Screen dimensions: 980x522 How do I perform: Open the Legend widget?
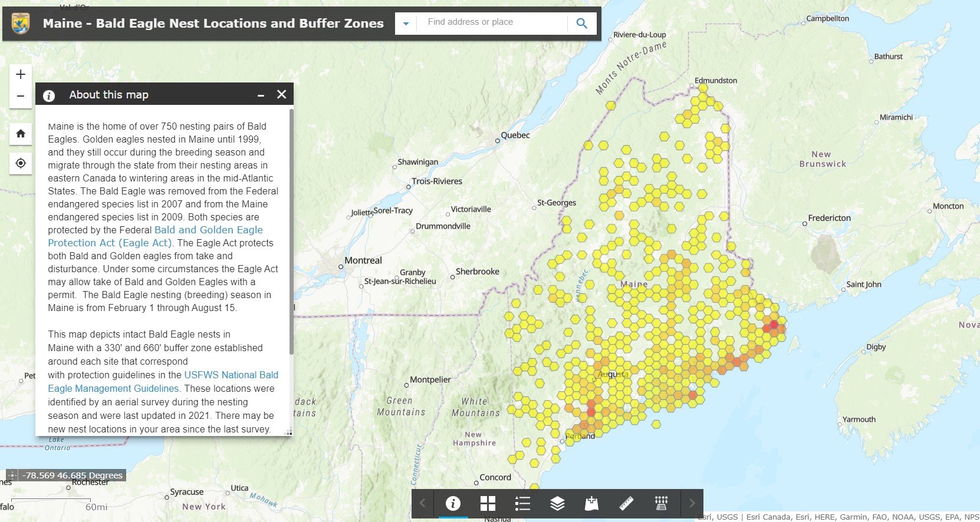pos(522,503)
